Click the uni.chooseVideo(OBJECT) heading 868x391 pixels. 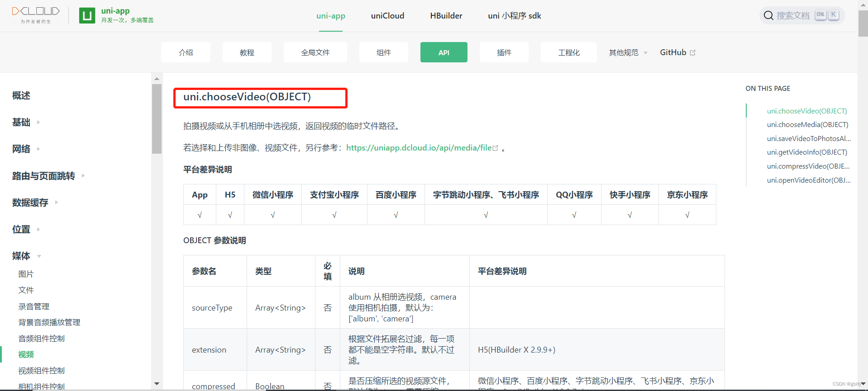point(247,97)
